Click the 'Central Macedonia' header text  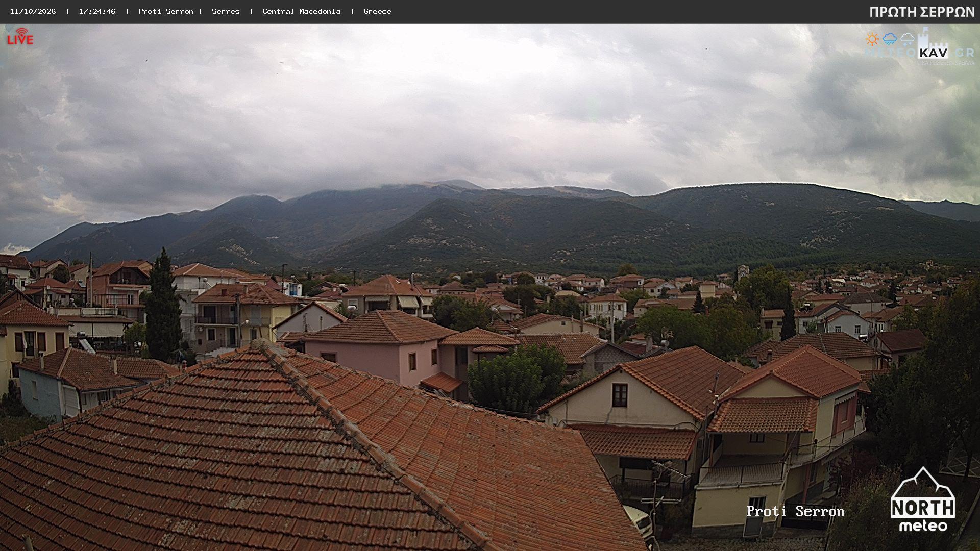[x=302, y=11]
